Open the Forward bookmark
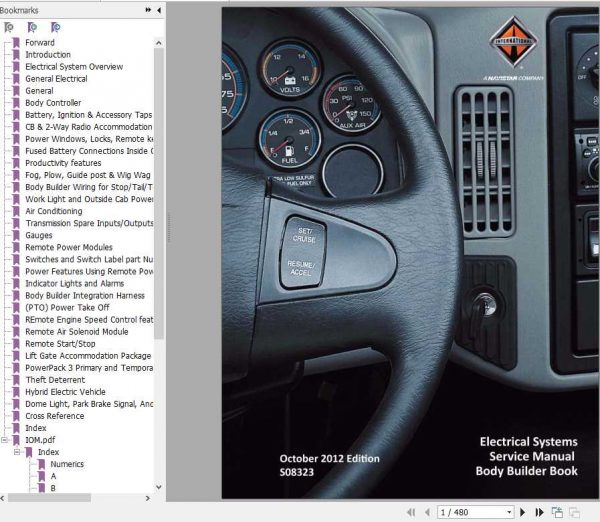This screenshot has width=600, height=522. 40,42
